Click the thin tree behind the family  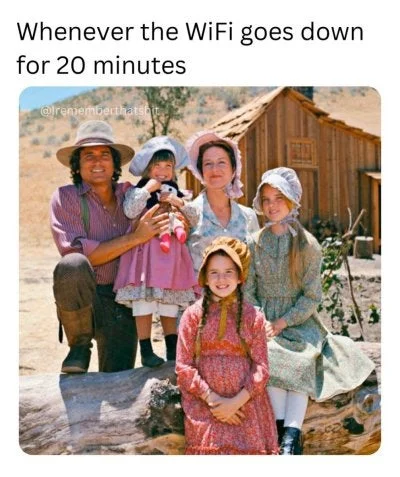click(x=163, y=110)
